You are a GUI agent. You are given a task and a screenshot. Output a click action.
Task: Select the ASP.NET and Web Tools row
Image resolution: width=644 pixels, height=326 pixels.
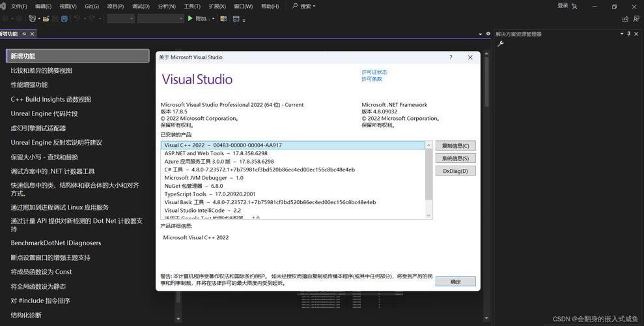(293, 153)
